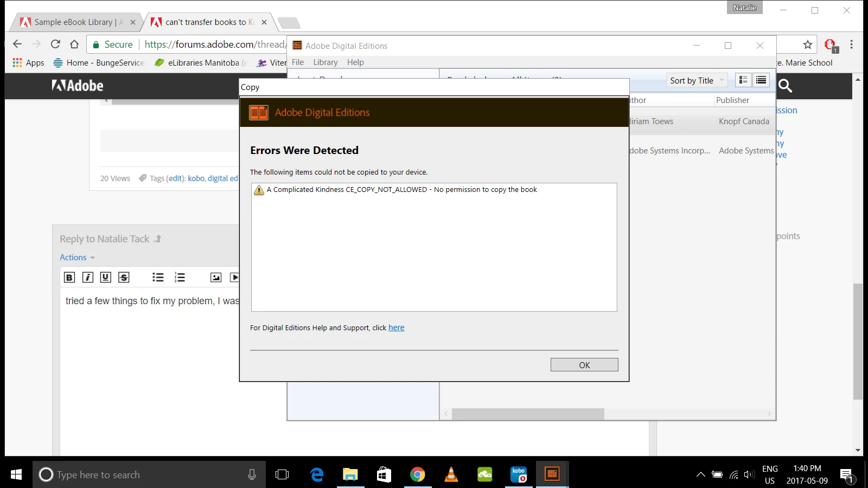Open the Kobo app from taskbar

point(519,474)
